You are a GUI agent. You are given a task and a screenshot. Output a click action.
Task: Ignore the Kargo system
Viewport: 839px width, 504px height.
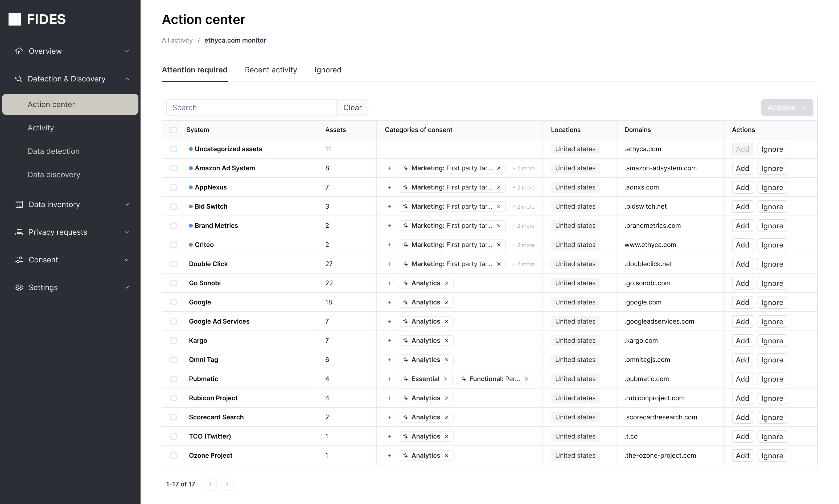click(772, 341)
